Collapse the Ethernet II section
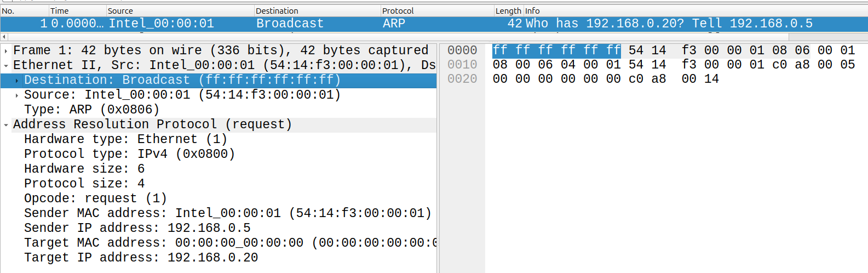Image resolution: width=868 pixels, height=273 pixels. pyautogui.click(x=6, y=66)
